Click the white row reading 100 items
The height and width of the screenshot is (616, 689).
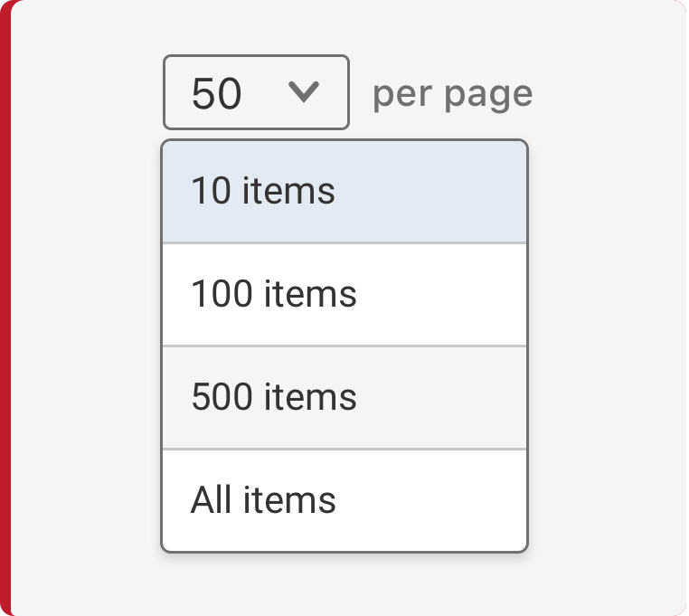pyautogui.click(x=344, y=295)
